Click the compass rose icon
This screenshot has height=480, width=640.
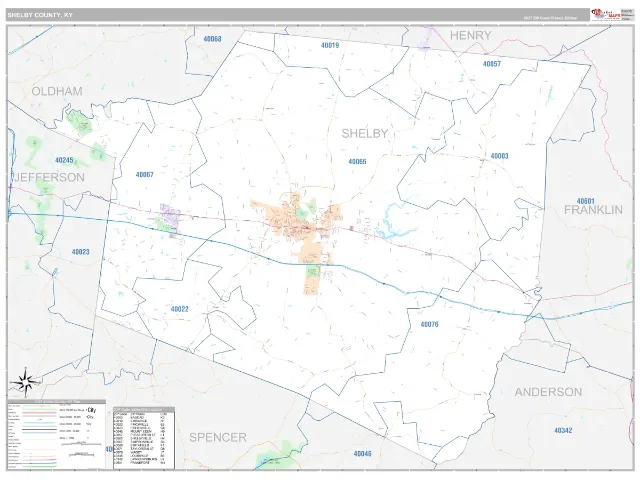coord(25,382)
